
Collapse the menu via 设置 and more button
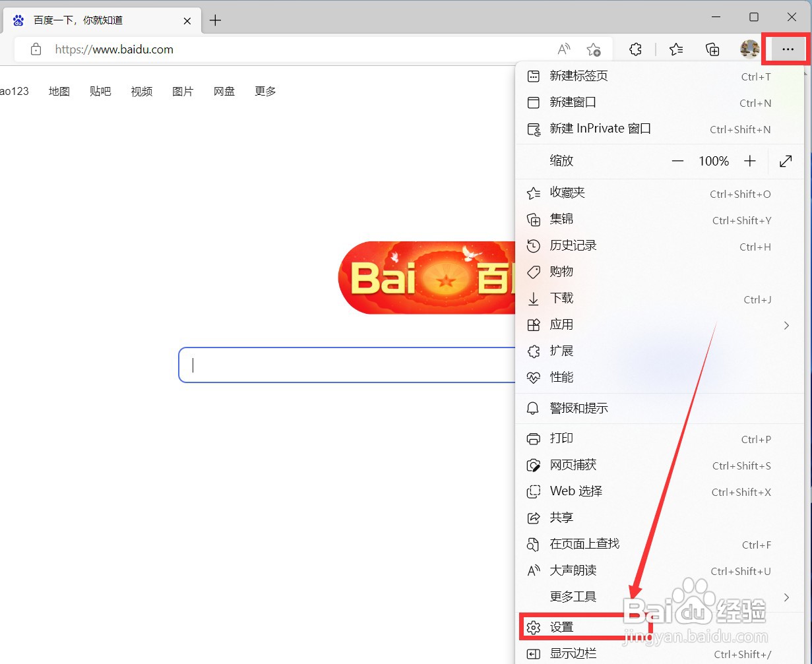click(x=786, y=49)
